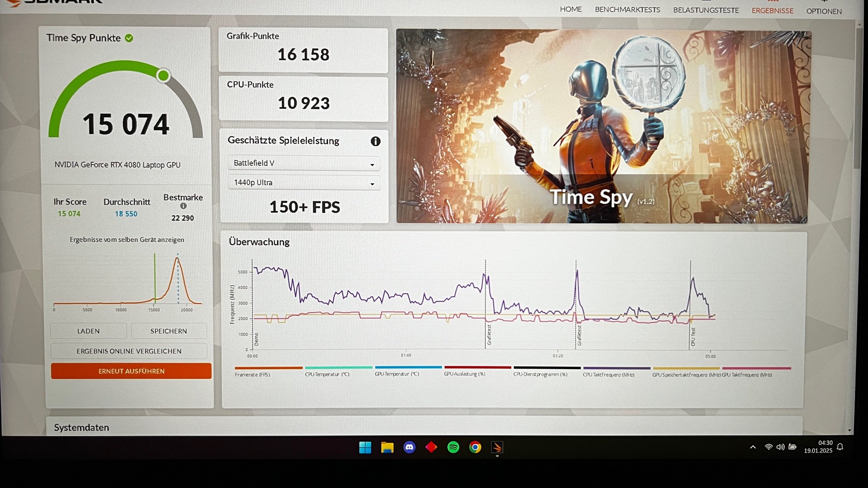Switch to BENCHMARKTESTS tab
Viewport: 868px width, 488px height.
pyautogui.click(x=627, y=9)
